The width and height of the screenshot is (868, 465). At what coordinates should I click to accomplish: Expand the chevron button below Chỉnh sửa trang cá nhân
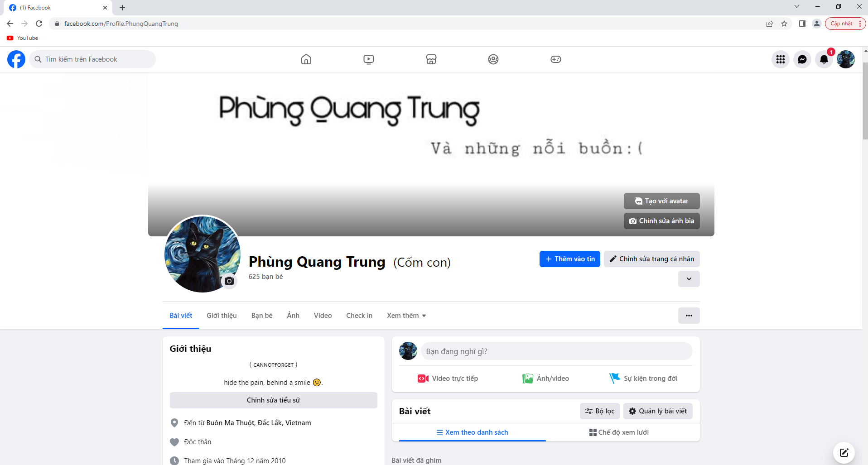[x=689, y=279]
